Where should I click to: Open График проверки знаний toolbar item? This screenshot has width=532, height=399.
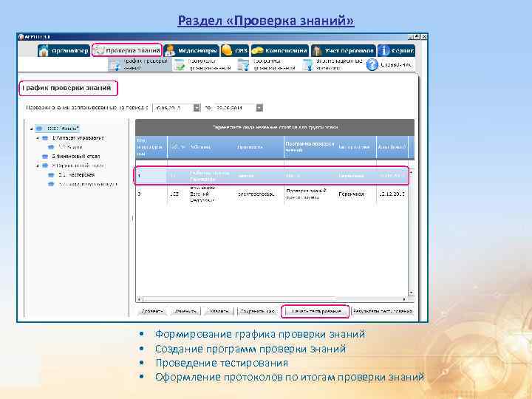point(140,64)
